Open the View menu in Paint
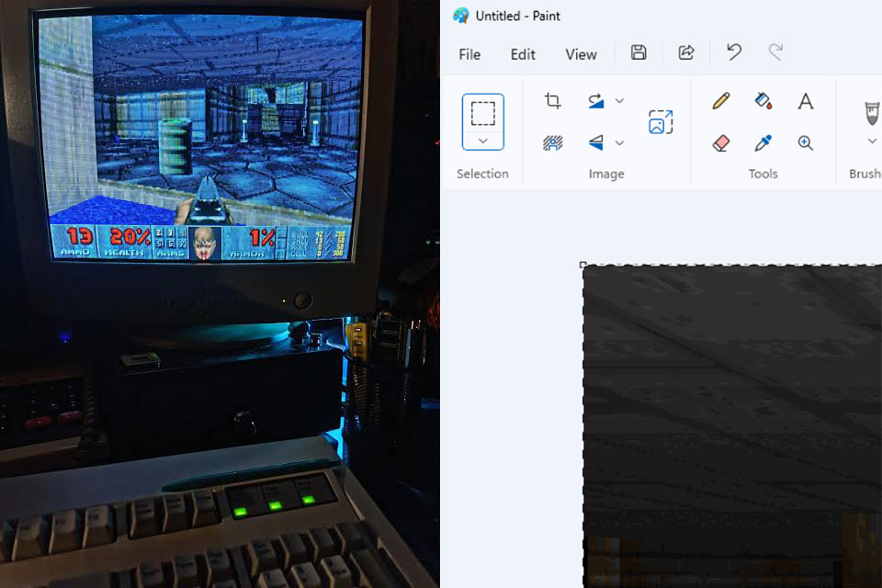Viewport: 882px width, 588px height. pos(581,54)
